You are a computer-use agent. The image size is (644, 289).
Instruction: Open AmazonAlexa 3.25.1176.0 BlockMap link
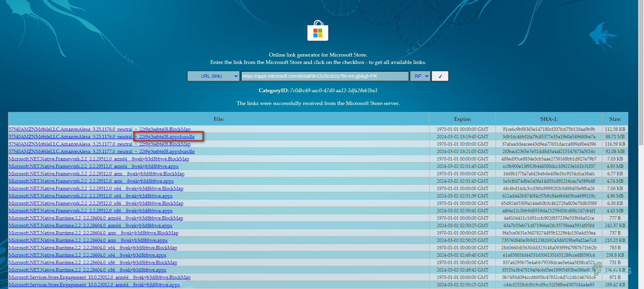99,129
